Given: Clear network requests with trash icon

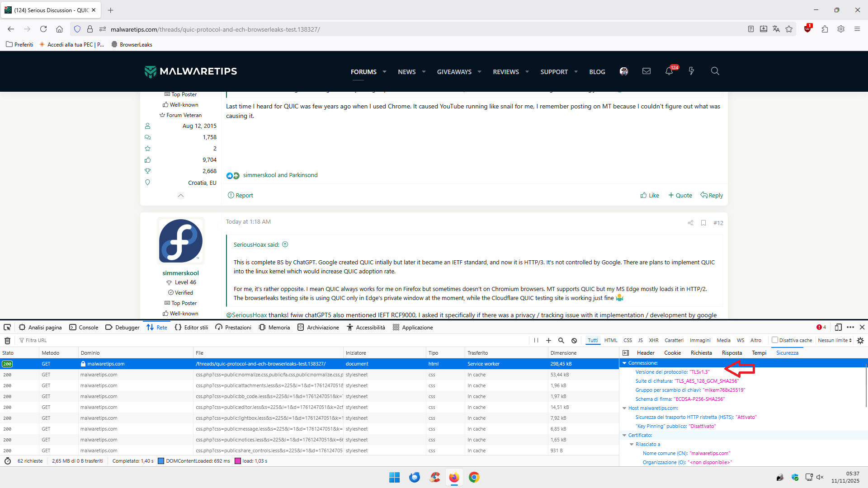Looking at the screenshot, I should pyautogui.click(x=7, y=341).
